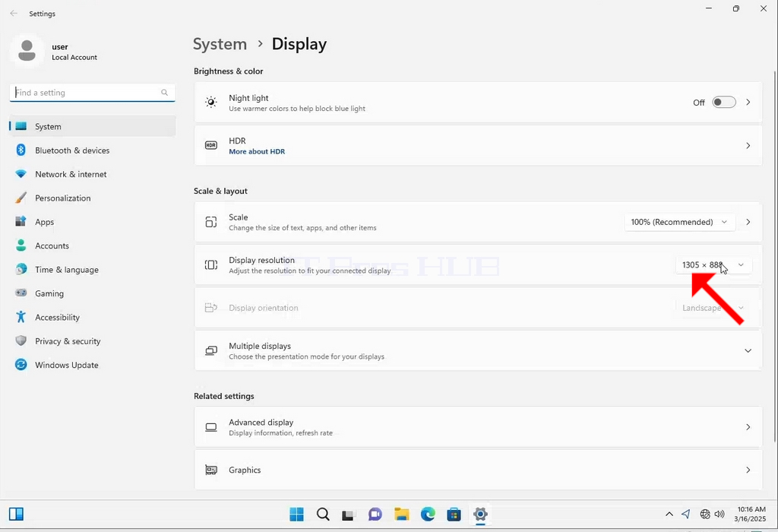Select Apps in the sidebar
Screen dimensions: 778x532
(92, 222)
